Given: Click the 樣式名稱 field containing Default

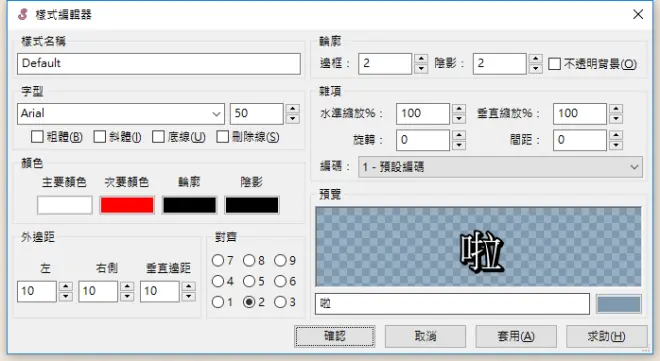Looking at the screenshot, I should (159, 64).
